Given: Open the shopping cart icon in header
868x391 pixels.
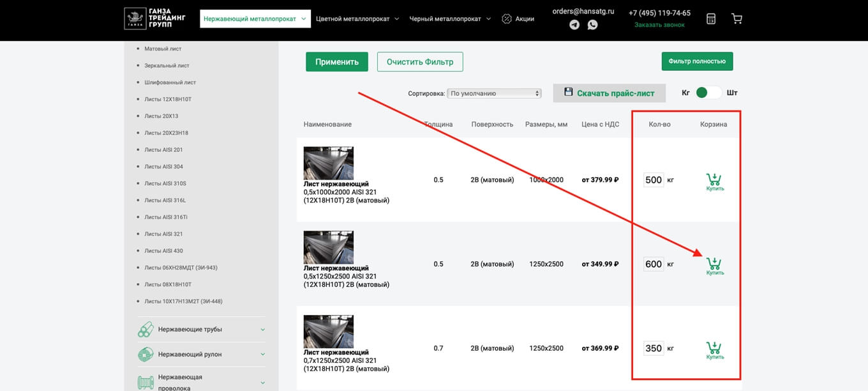Looking at the screenshot, I should point(737,19).
